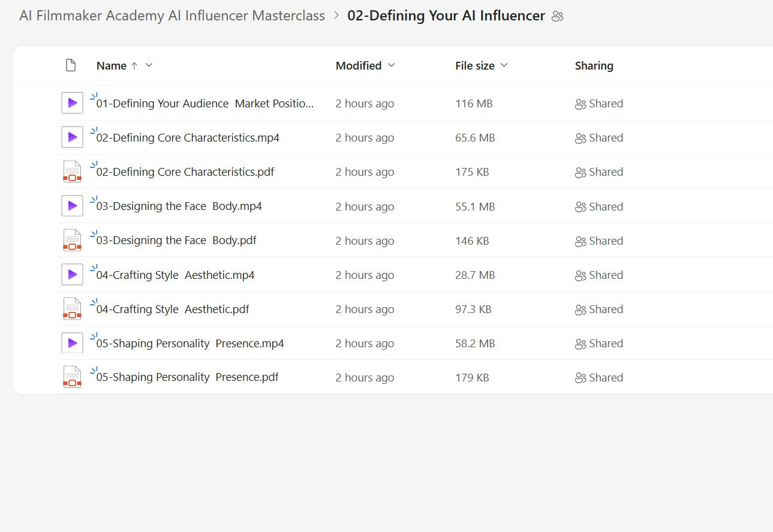The width and height of the screenshot is (773, 532).
Task: Click Shared status for 03-Designing the Face Body.mp4
Action: pos(599,207)
